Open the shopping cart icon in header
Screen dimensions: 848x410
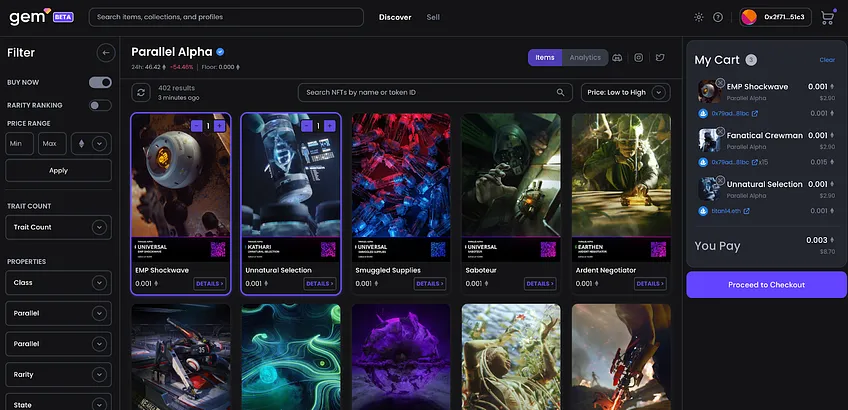tap(827, 17)
